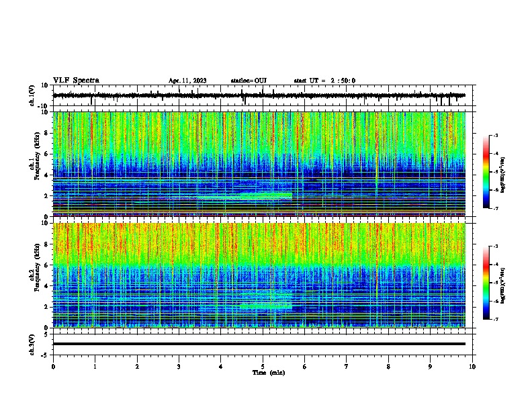Click time axis tick label '1'
The width and height of the screenshot is (532, 411).
(95, 367)
